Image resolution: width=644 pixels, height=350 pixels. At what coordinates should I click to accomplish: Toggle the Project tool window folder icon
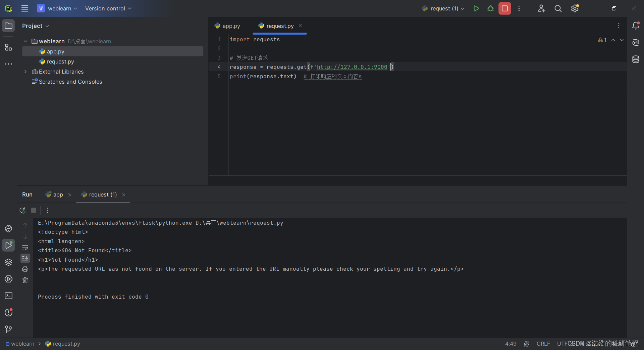pos(8,26)
